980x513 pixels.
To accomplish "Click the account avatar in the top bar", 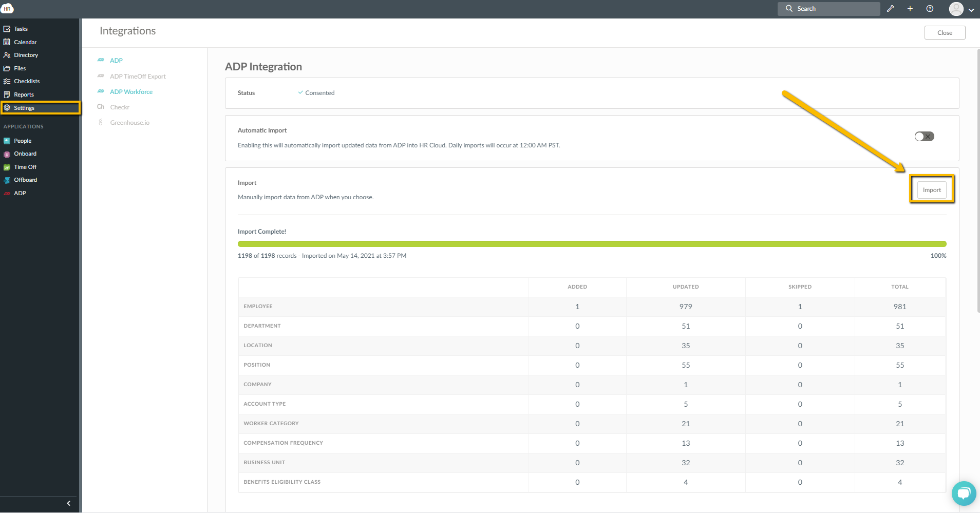I will 955,9.
